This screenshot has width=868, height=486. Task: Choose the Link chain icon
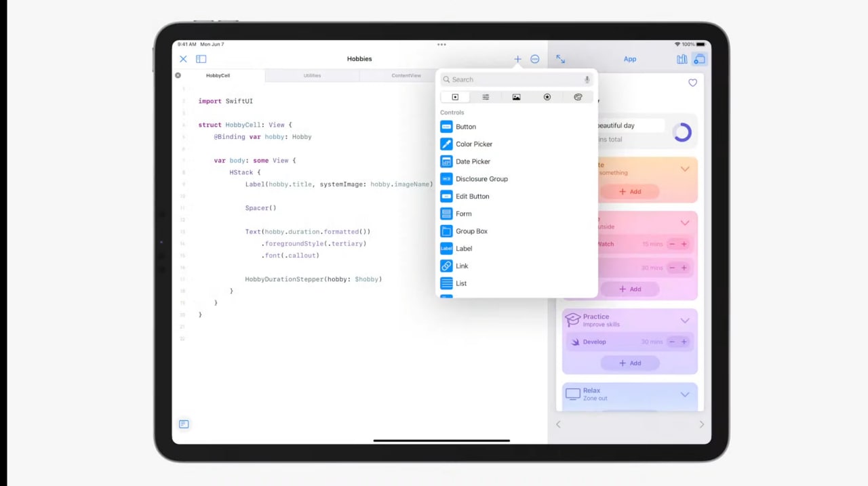(x=446, y=266)
